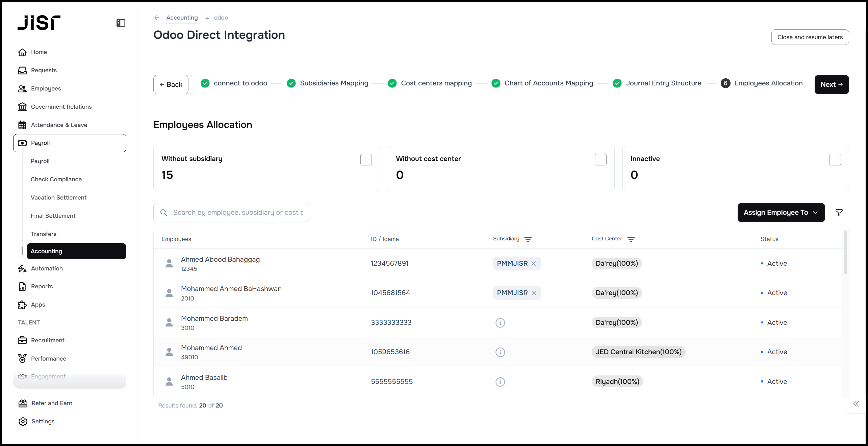This screenshot has height=446, width=868.
Task: Click the subsidiary info icon for Mohammed Baradem
Action: click(x=500, y=323)
